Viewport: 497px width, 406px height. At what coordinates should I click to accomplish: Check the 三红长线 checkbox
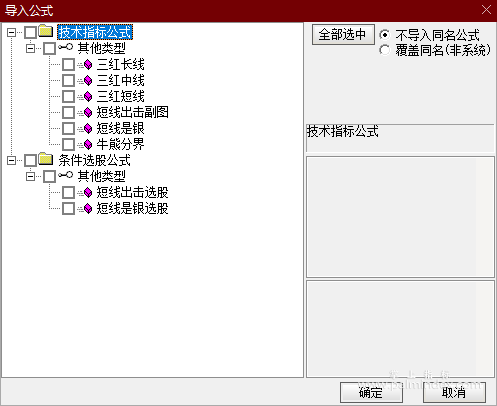(68, 64)
